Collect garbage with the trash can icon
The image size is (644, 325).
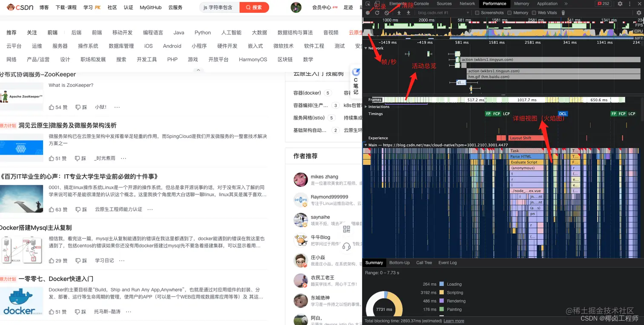tap(563, 13)
